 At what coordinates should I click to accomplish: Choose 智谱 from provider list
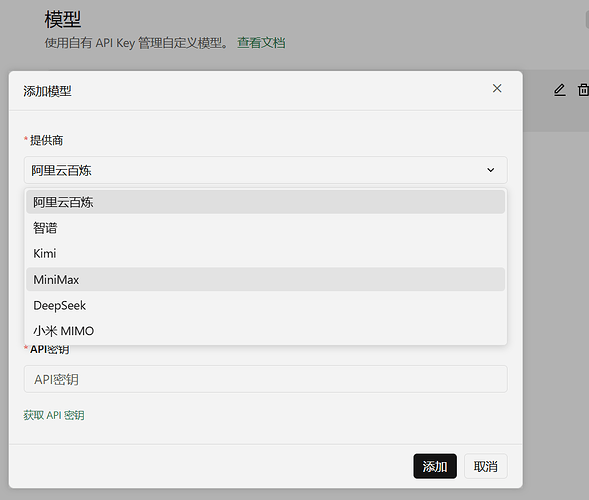point(266,228)
